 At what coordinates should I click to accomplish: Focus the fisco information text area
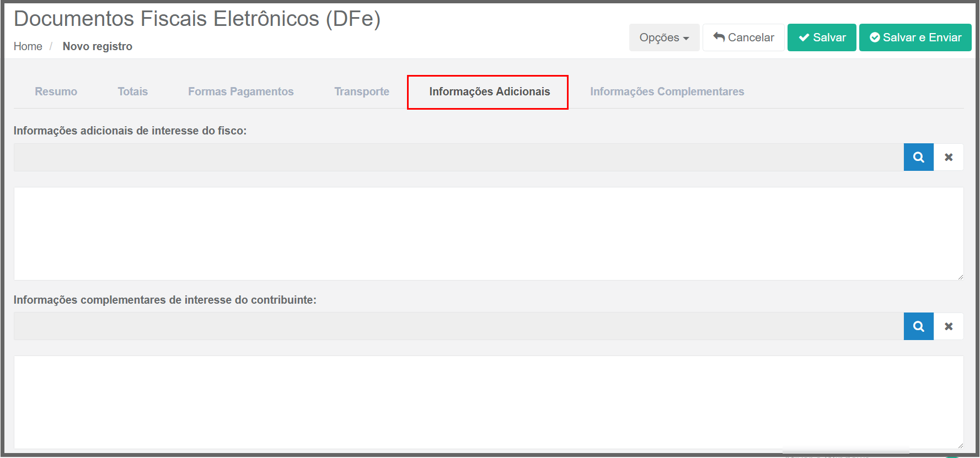coord(488,233)
